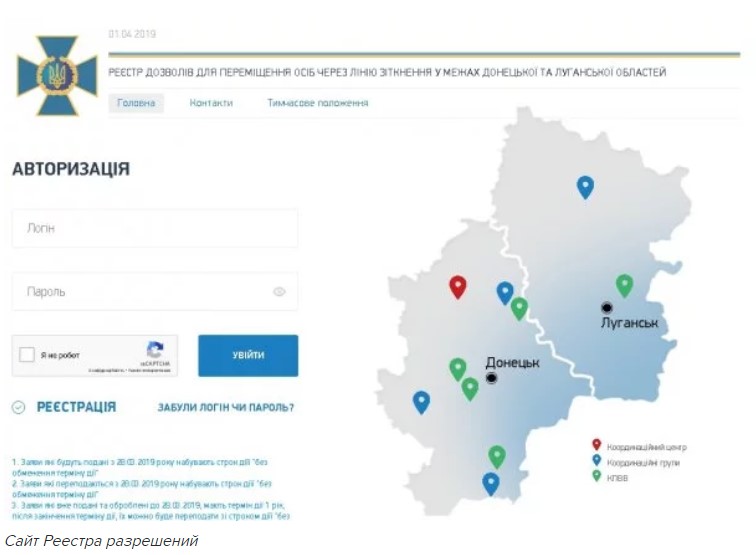Click the SBU emblem logo

(57, 73)
